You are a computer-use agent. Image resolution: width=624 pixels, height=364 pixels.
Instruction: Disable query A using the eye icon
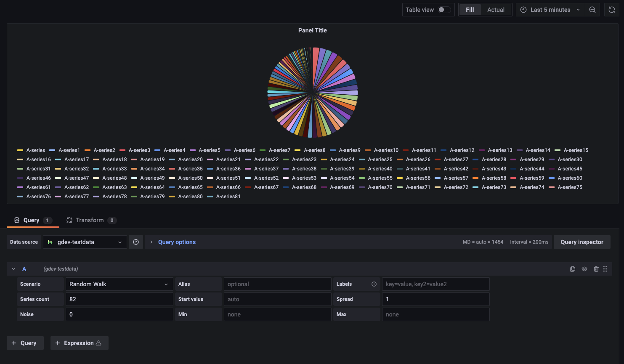click(x=584, y=268)
